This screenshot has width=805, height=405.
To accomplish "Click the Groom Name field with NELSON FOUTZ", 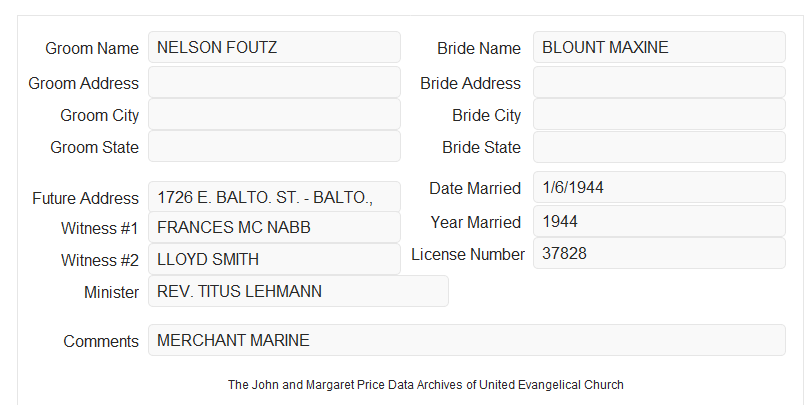I will point(274,47).
